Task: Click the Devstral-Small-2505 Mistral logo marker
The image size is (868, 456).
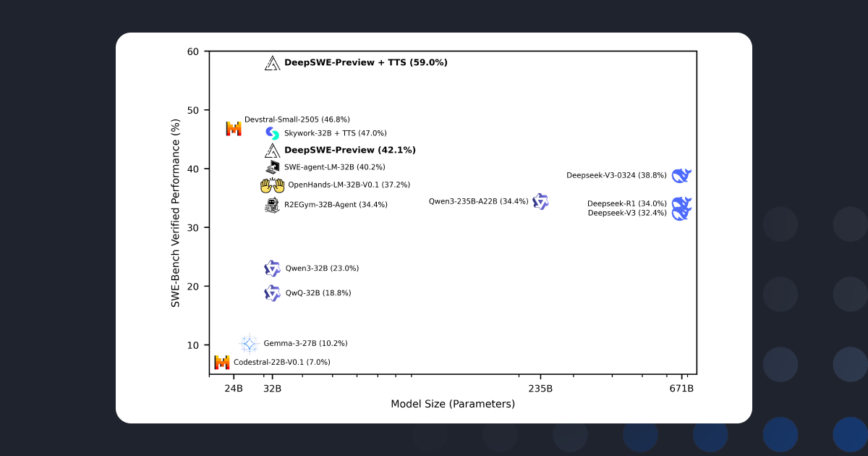Action: [234, 129]
